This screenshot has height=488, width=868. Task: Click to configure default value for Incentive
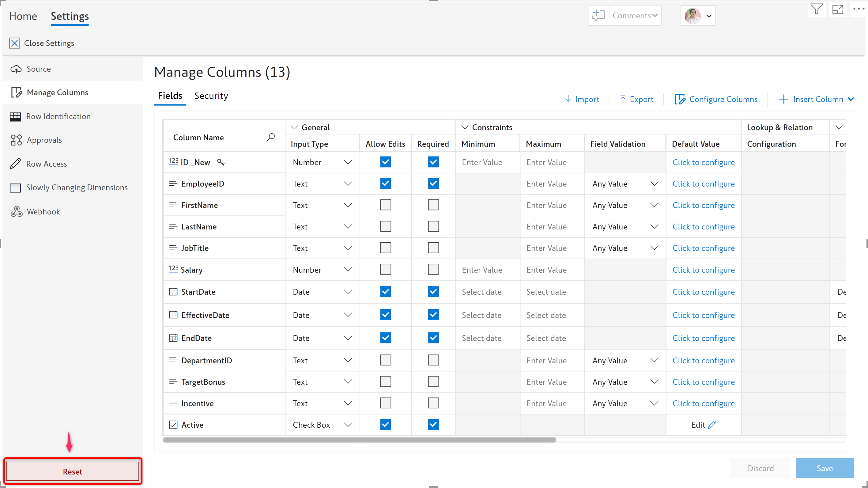(703, 403)
